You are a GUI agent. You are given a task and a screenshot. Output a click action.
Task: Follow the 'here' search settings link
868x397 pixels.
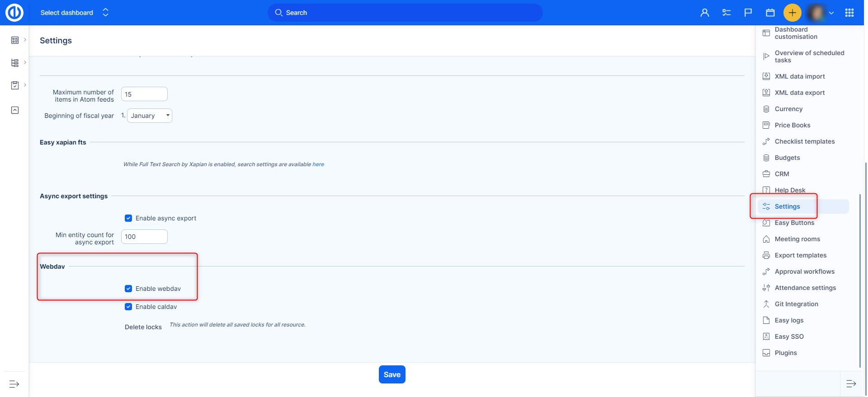(318, 164)
